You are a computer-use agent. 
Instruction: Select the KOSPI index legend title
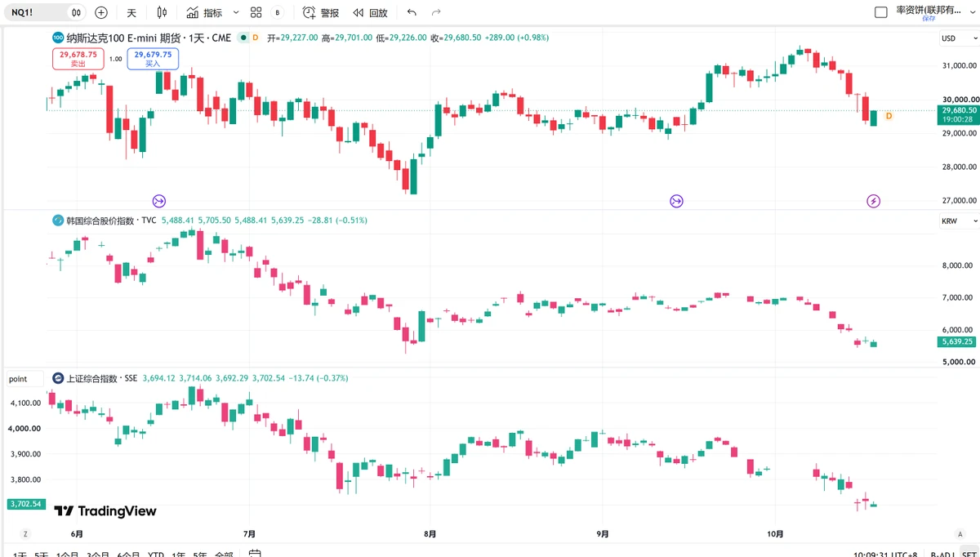pos(111,221)
